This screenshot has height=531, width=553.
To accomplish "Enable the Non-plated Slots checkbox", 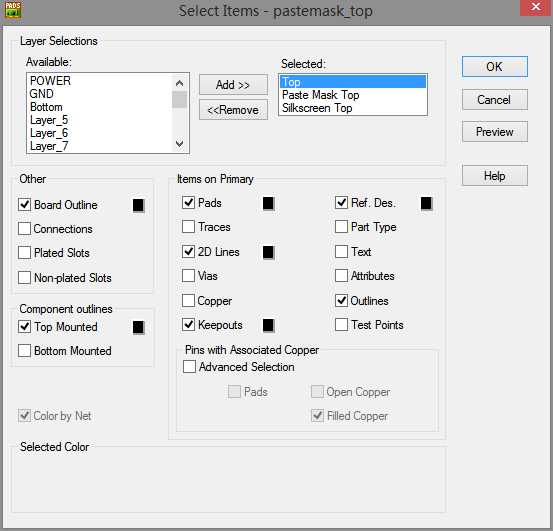I will [x=24, y=277].
